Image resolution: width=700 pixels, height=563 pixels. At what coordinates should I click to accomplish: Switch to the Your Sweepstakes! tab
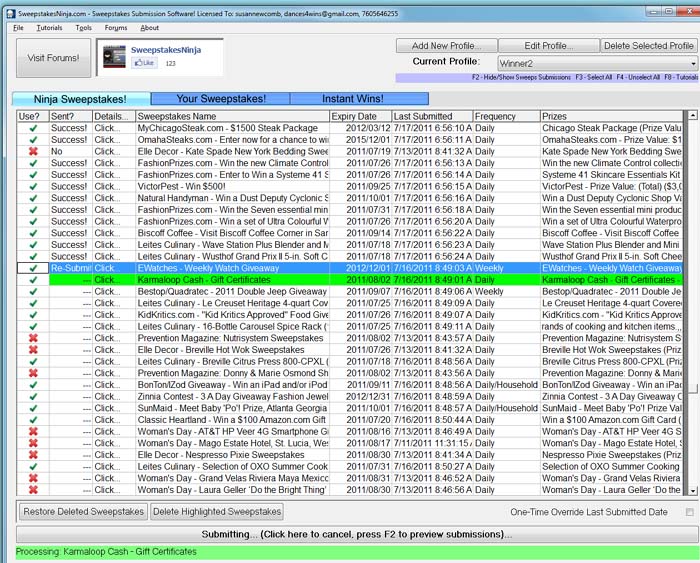coord(221,99)
